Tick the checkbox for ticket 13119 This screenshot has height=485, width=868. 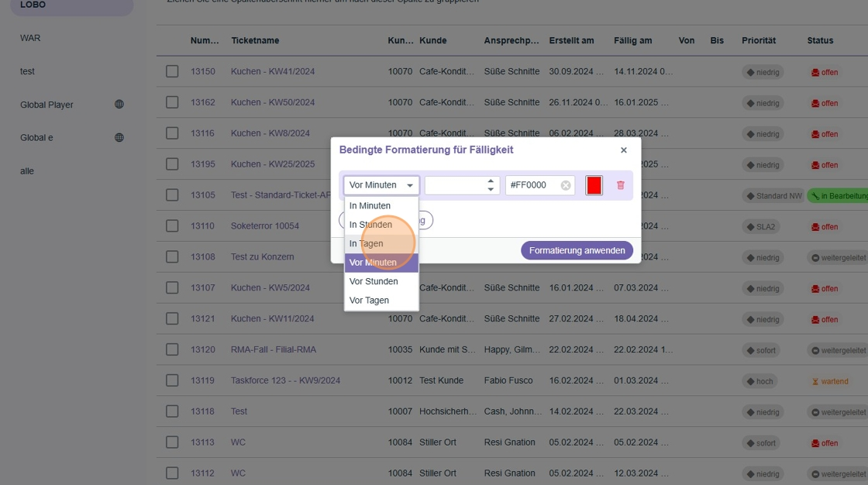point(172,380)
